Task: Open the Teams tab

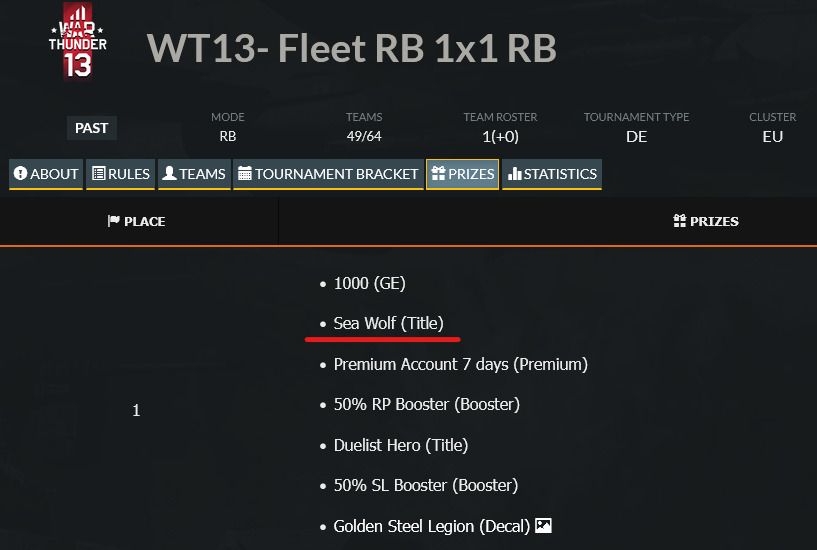Action: (x=194, y=174)
